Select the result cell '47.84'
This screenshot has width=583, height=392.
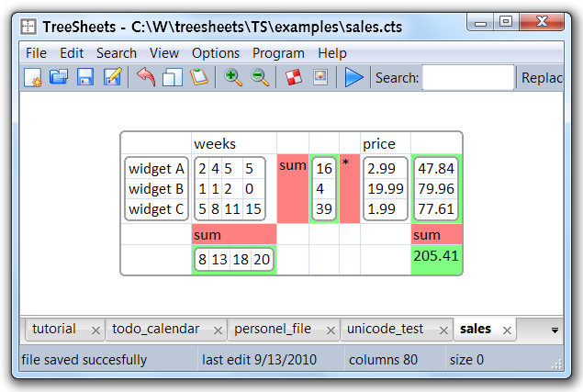(436, 169)
